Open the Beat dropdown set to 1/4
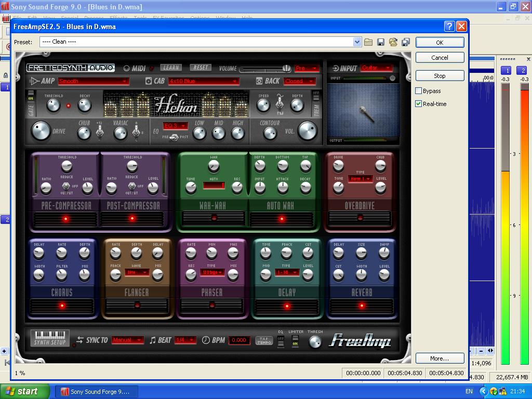Viewport: 532px width, 399px height. [185, 340]
